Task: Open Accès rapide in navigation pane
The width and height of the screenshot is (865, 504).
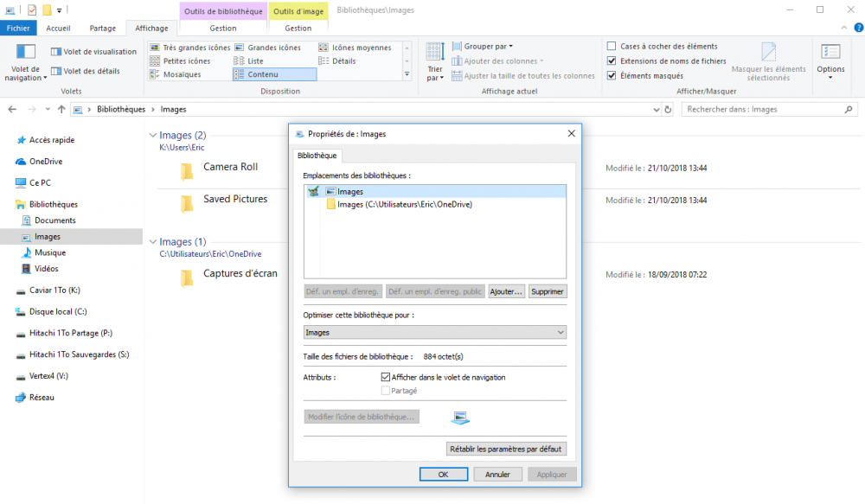Action: [x=45, y=140]
